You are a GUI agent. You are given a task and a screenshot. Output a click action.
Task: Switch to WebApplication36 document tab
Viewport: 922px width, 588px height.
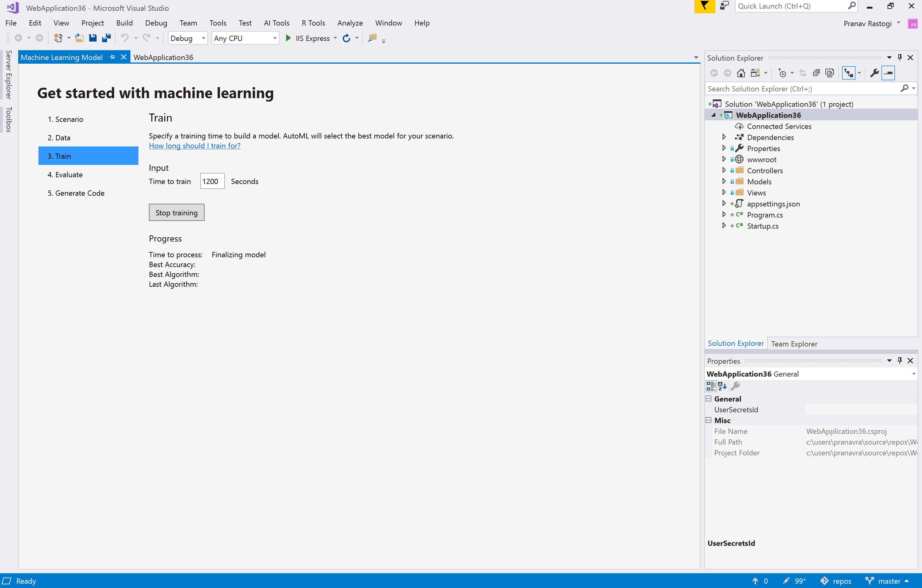[163, 58]
